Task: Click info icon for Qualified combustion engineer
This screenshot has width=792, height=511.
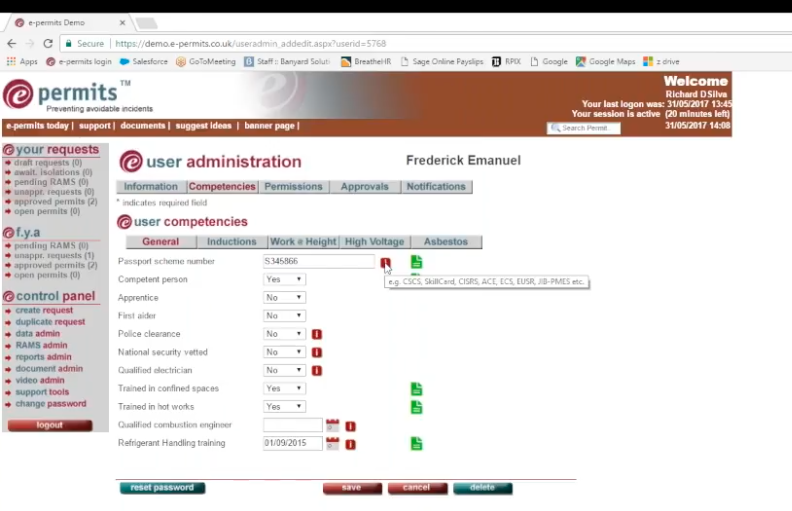Action: pyautogui.click(x=351, y=427)
